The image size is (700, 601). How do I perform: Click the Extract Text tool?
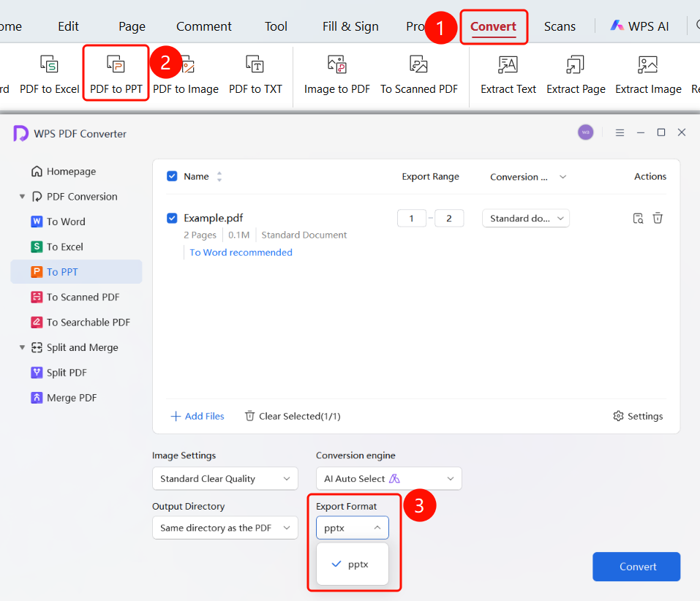(508, 75)
